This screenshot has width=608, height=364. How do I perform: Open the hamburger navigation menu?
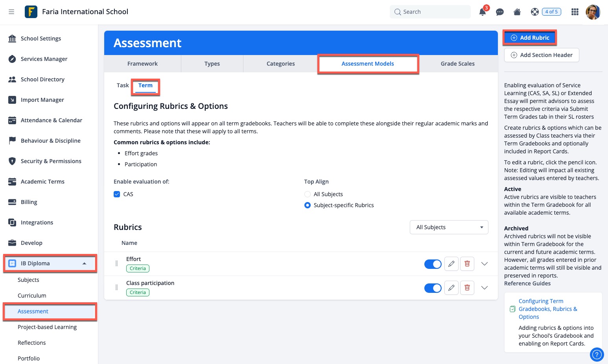[11, 12]
